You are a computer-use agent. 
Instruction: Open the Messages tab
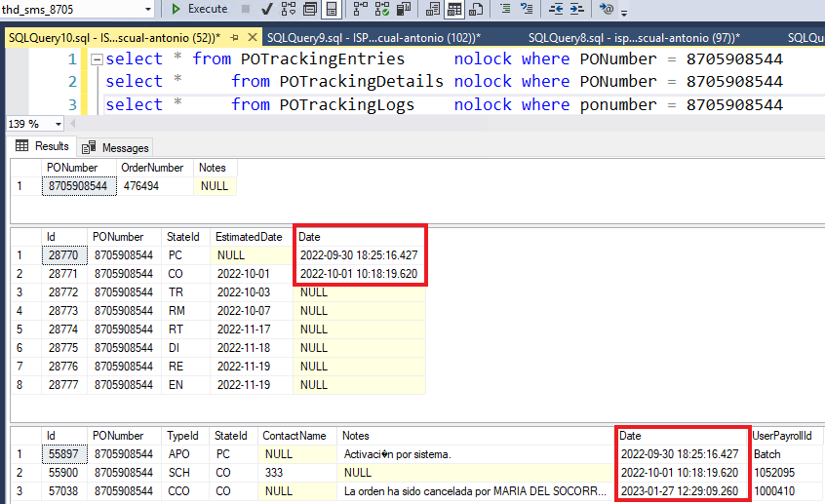(115, 148)
